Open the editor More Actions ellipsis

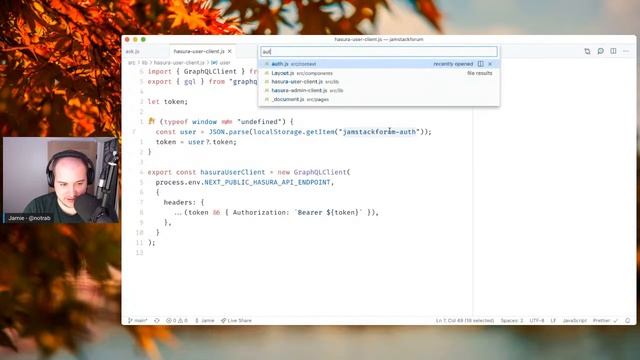[x=626, y=51]
